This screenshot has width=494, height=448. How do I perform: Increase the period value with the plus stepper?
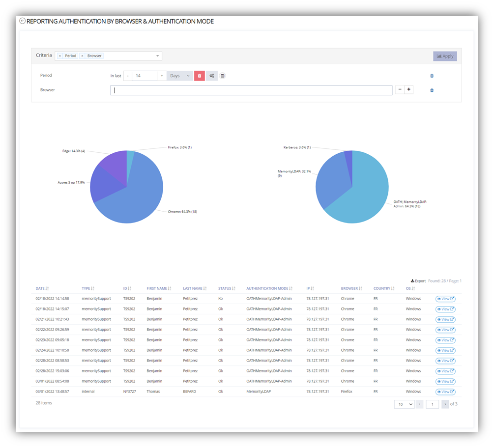pyautogui.click(x=162, y=76)
